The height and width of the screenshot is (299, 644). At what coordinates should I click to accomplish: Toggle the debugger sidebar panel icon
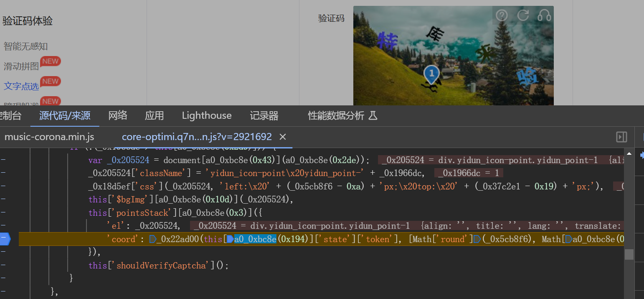tap(621, 137)
